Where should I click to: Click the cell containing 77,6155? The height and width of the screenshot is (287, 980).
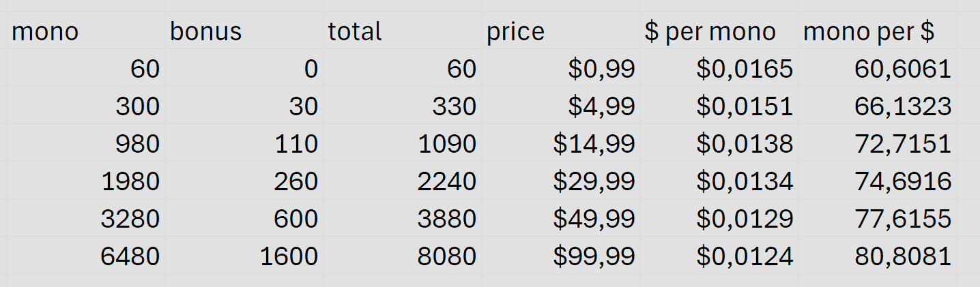(877, 219)
